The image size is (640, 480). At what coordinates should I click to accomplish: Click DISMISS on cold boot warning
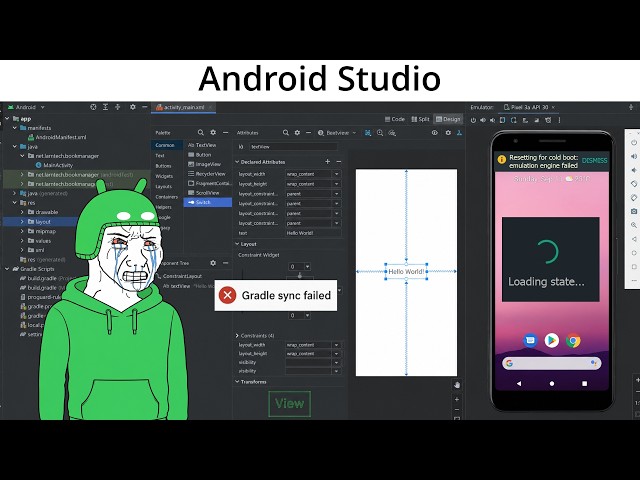coord(594,160)
